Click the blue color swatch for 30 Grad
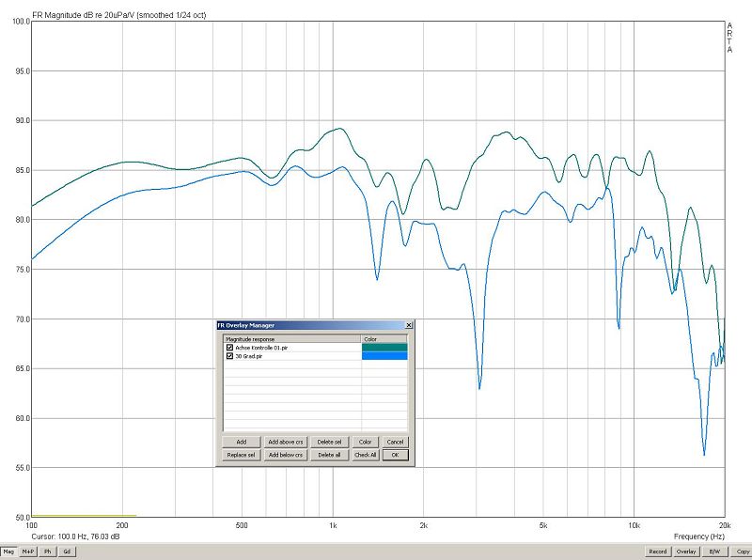This screenshot has height=560, width=752. click(x=384, y=356)
